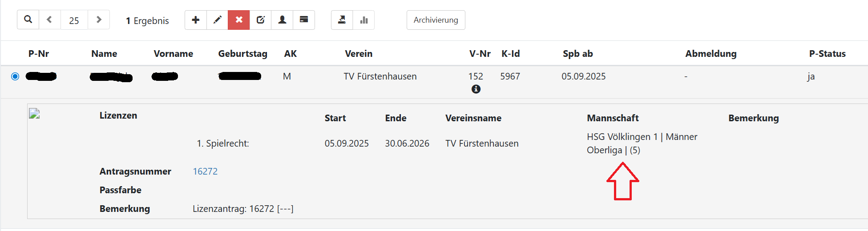Click the export tray icon button
The height and width of the screenshot is (231, 868).
click(342, 20)
